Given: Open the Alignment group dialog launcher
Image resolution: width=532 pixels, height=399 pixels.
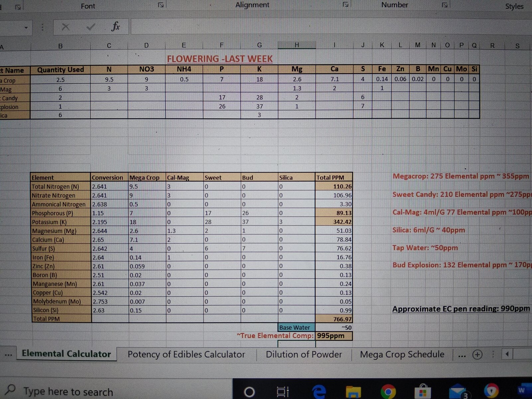Looking at the screenshot, I should (x=345, y=5).
